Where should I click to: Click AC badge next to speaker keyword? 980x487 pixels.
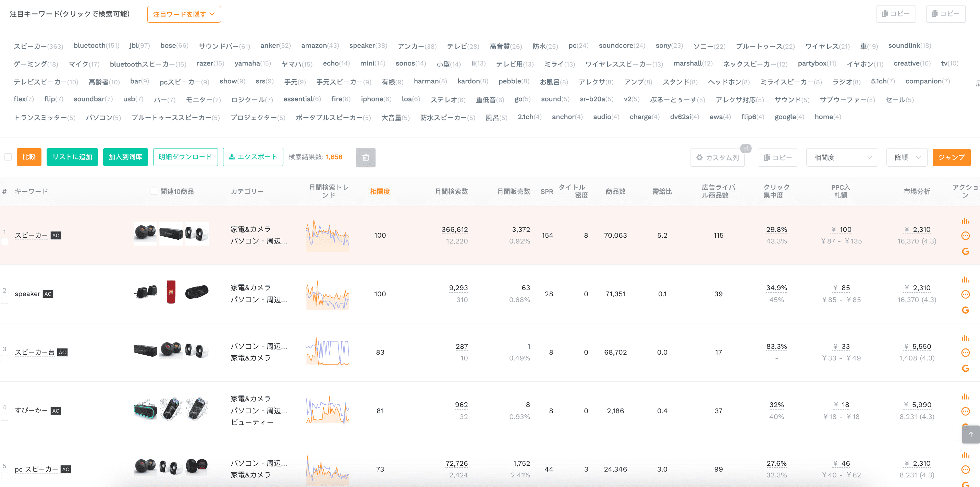coord(48,294)
